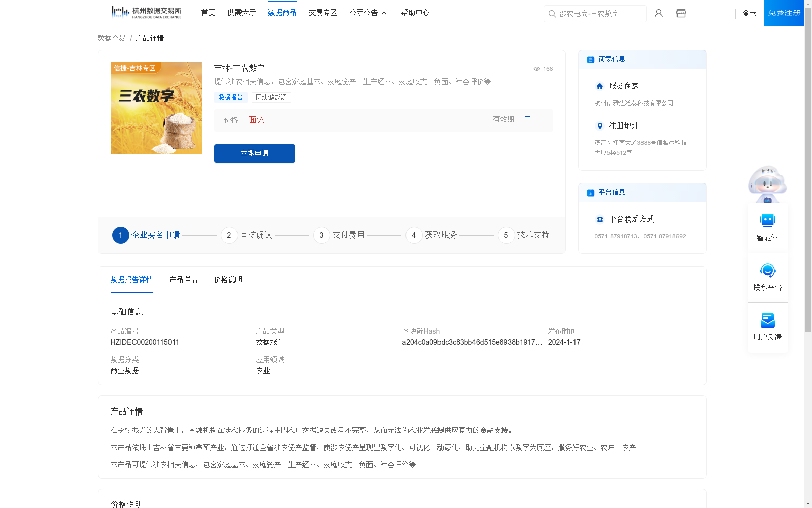The width and height of the screenshot is (812, 508).
Task: Click the publish date 2024-1-17
Action: (x=564, y=342)
